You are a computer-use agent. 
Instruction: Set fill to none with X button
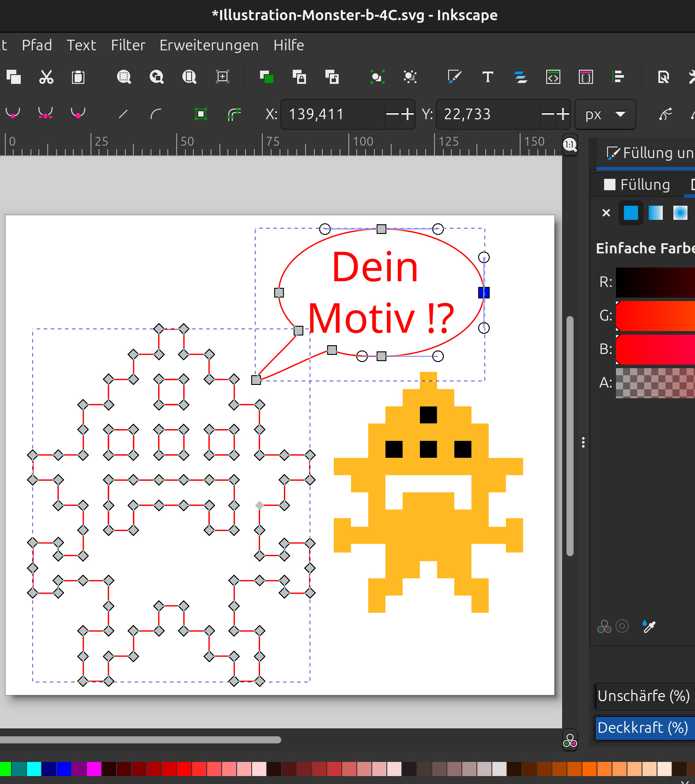coord(606,213)
